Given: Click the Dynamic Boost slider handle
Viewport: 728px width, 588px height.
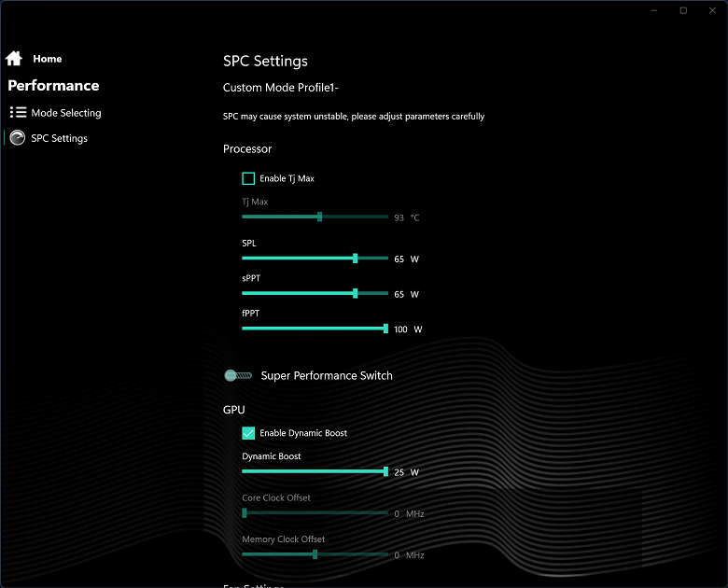Looking at the screenshot, I should (x=385, y=471).
